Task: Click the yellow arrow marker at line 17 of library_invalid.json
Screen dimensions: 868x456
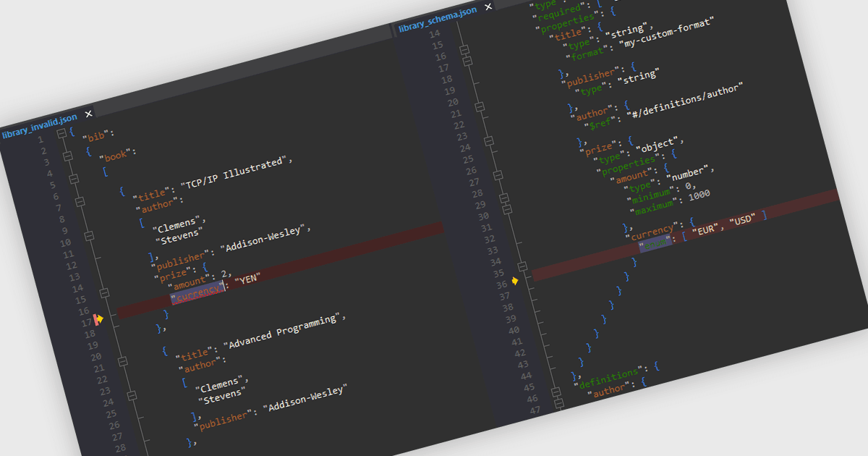Action: 99,318
